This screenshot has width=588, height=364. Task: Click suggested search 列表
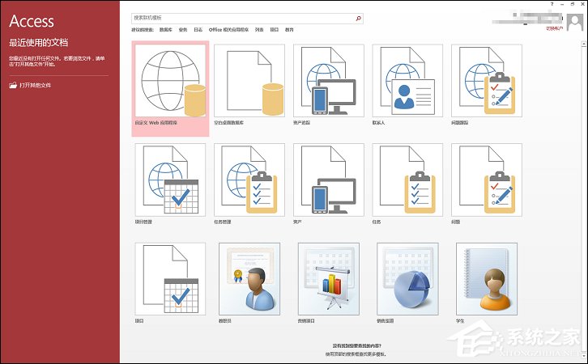point(259,30)
